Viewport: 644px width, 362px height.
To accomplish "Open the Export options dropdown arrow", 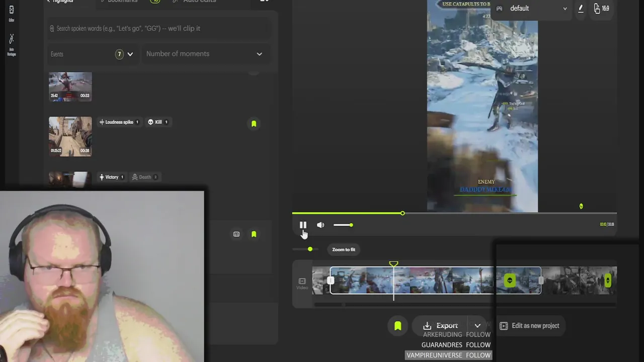I will 477,326.
